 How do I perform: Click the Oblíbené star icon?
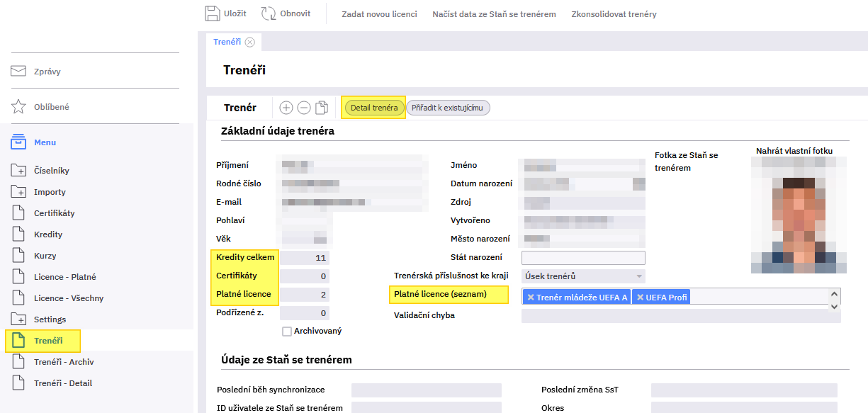click(18, 107)
